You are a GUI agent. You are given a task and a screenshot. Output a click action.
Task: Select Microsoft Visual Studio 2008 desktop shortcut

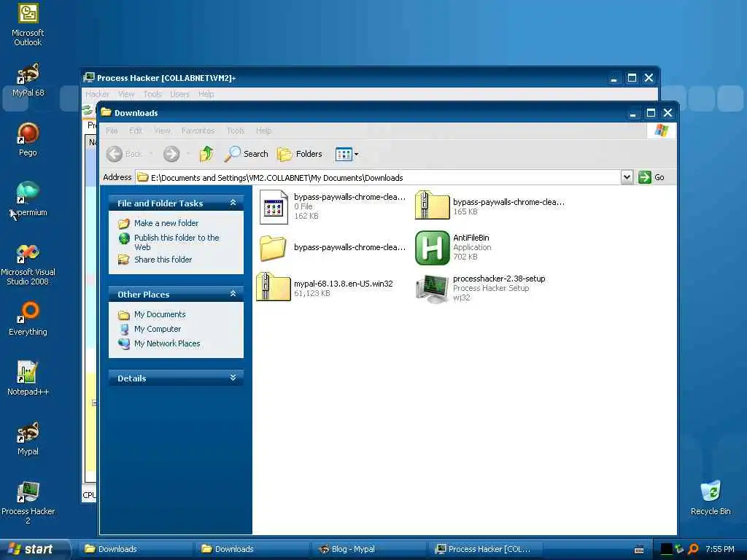click(28, 265)
